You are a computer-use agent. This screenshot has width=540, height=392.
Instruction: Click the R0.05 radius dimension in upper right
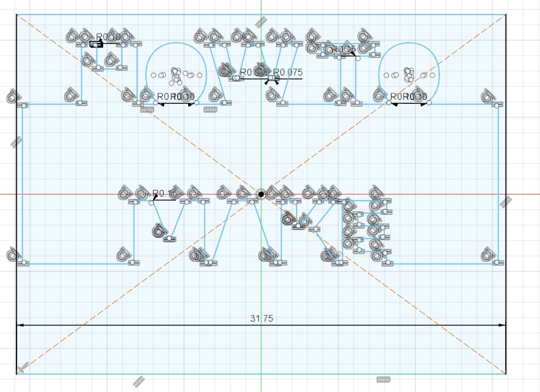[x=344, y=49]
